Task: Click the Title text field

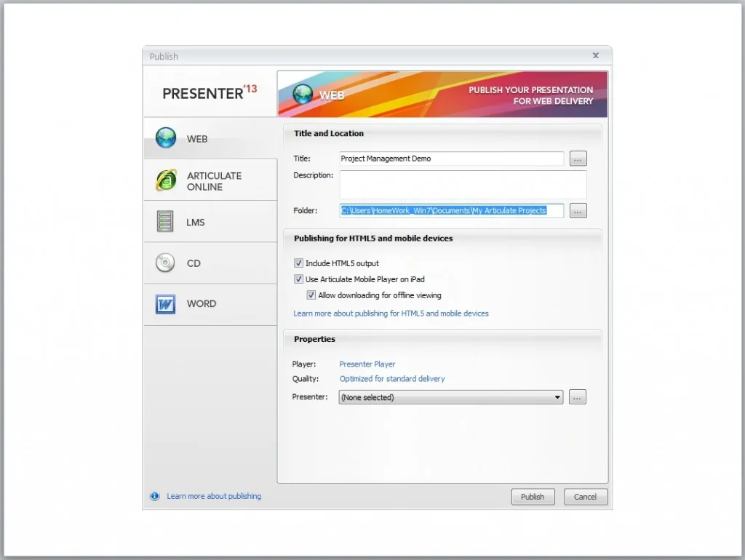Action: pyautogui.click(x=451, y=159)
